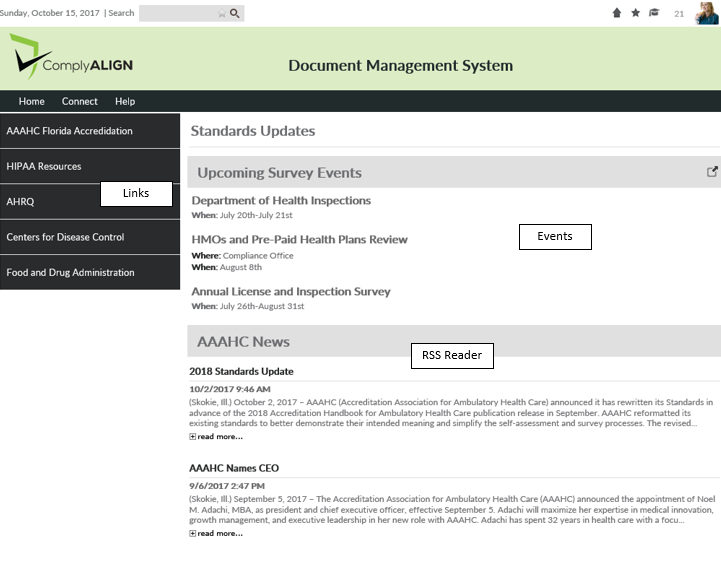Click the notification count 21
Viewport: 721px width, 565px height.
(x=679, y=14)
